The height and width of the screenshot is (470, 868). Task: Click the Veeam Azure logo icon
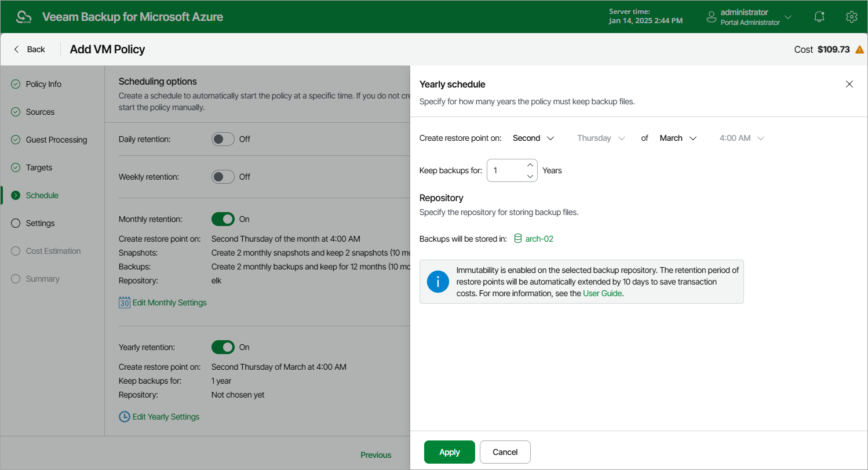click(x=23, y=17)
